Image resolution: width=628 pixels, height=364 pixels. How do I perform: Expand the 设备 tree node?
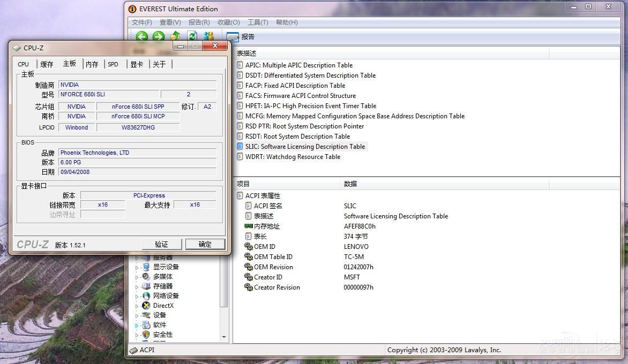click(137, 316)
